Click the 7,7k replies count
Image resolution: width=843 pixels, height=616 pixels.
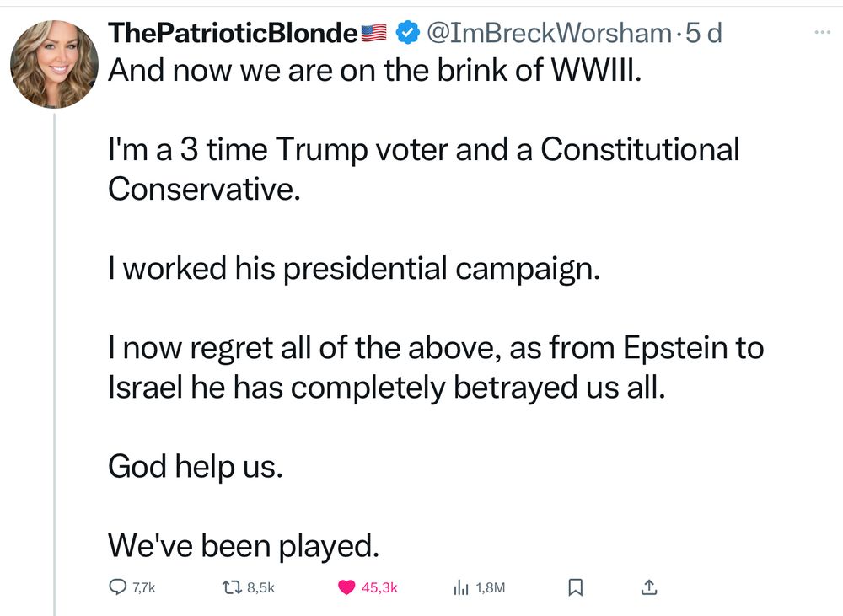coord(145,587)
